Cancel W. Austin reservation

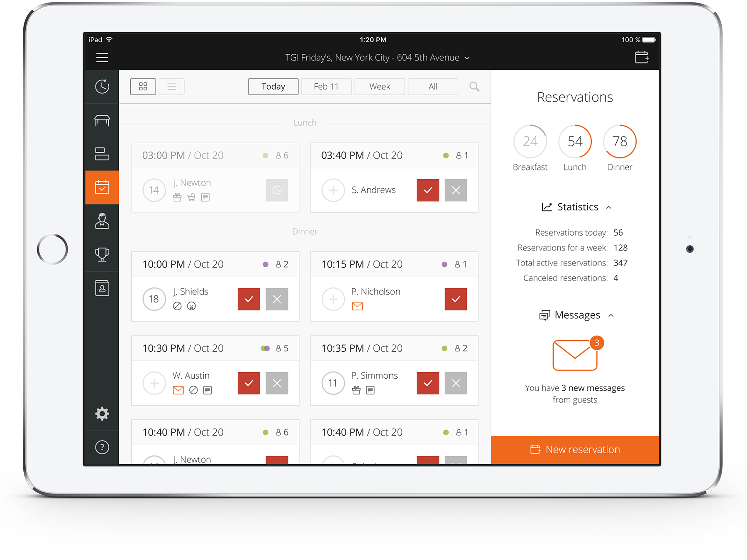[x=277, y=383]
